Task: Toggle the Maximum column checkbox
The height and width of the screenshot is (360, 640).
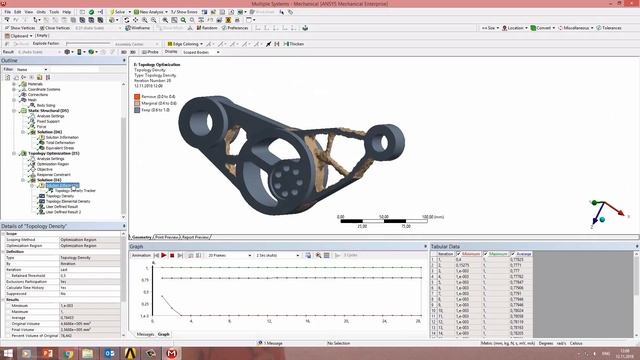Action: [486, 254]
